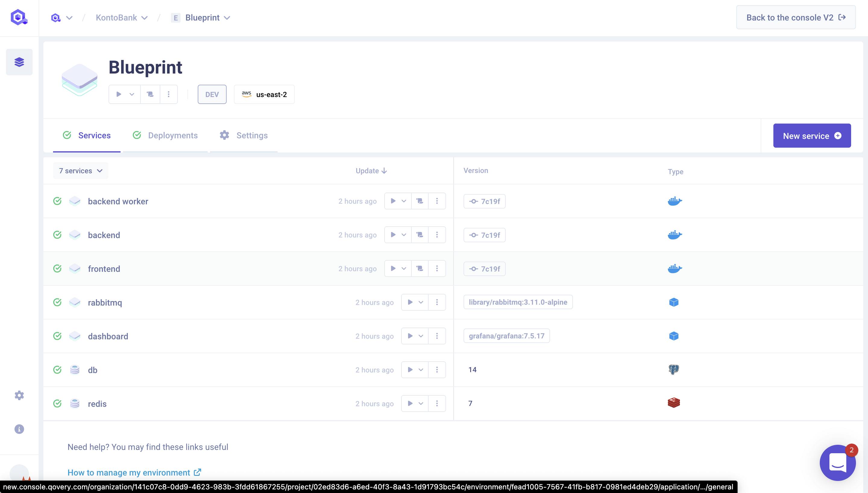Toggle the green status indicator for backend
Image resolution: width=868 pixels, height=493 pixels.
[x=58, y=235]
